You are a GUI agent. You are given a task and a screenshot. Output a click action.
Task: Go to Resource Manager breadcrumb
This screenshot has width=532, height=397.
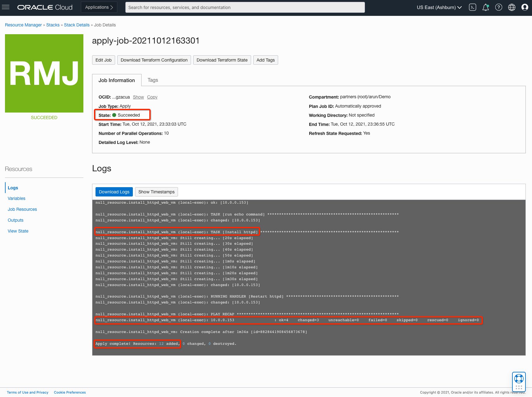23,25
